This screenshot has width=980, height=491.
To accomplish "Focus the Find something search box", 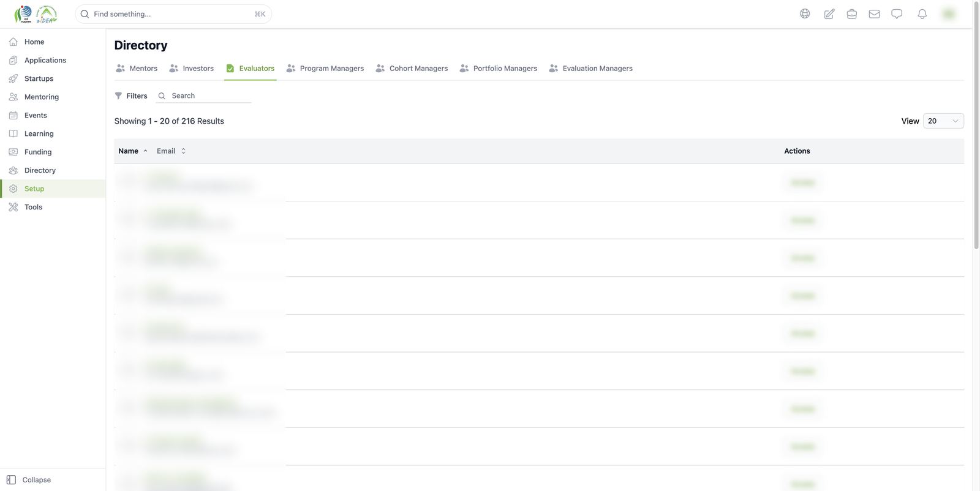I will point(173,14).
